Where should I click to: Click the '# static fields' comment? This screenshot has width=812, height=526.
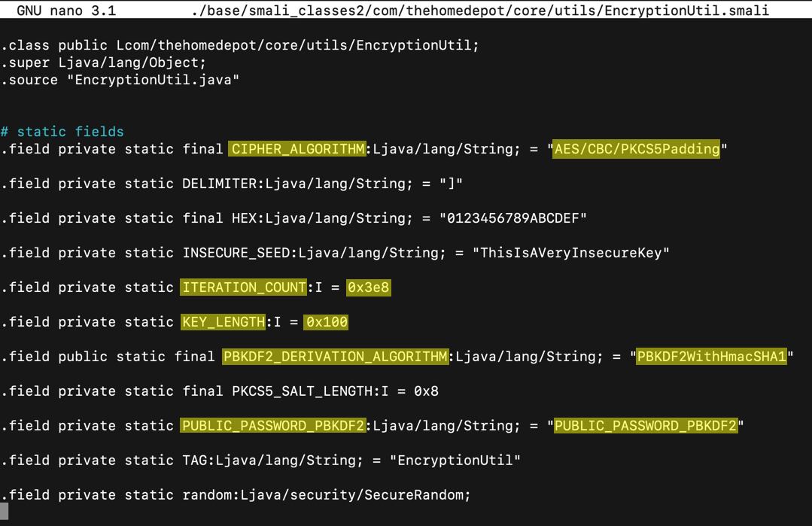coord(62,132)
